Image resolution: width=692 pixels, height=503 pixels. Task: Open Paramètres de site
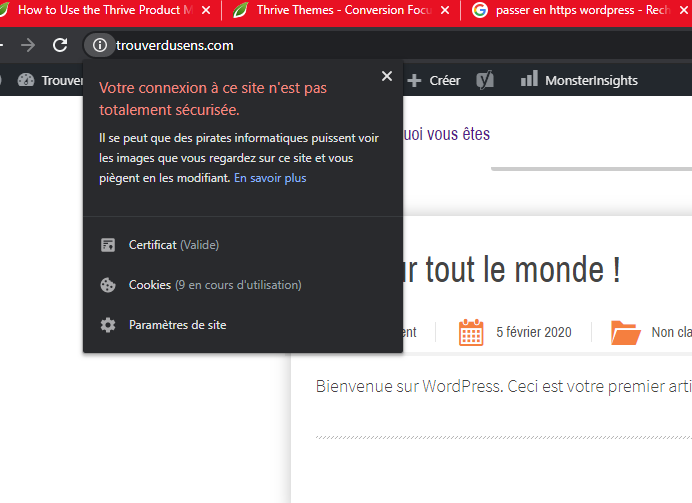coord(177,325)
